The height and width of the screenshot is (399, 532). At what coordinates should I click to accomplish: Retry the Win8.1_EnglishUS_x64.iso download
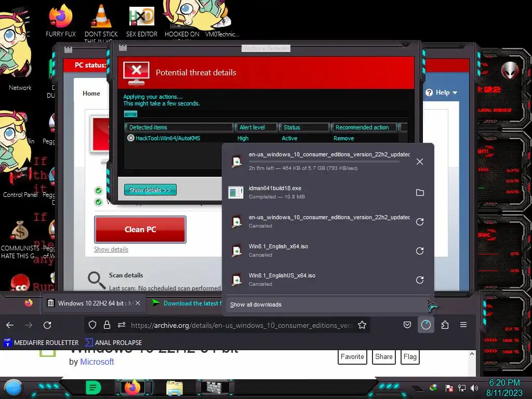[420, 280]
